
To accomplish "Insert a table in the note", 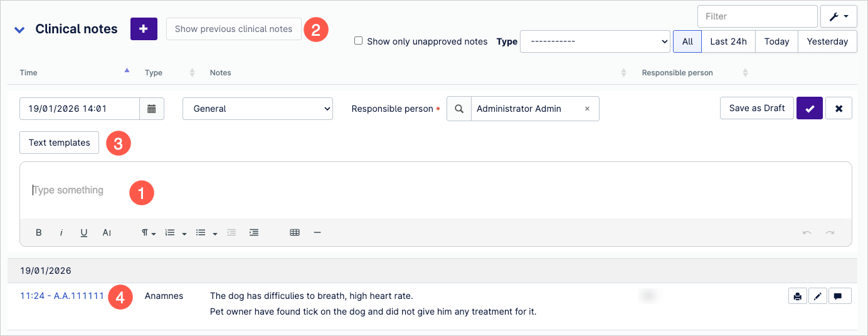I will (x=295, y=232).
